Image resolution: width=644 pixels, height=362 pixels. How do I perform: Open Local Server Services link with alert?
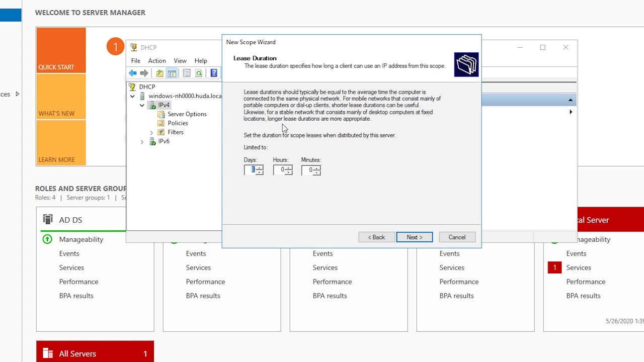pyautogui.click(x=579, y=267)
